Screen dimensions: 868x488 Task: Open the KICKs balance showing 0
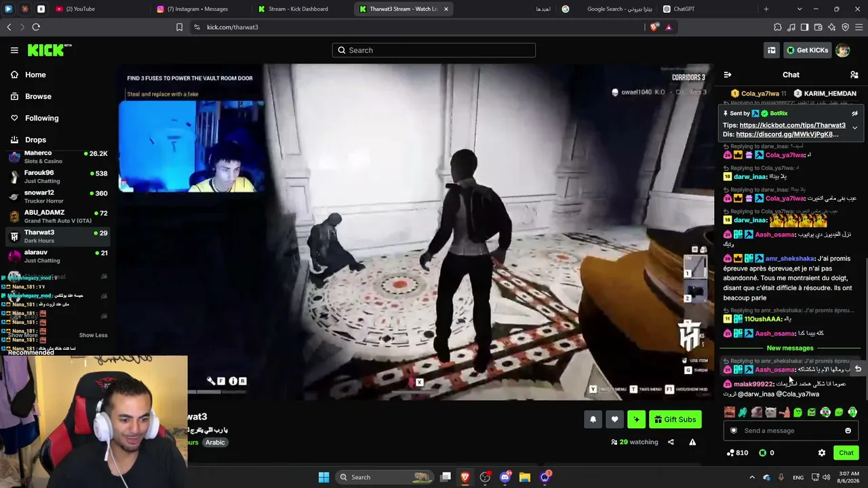click(766, 453)
